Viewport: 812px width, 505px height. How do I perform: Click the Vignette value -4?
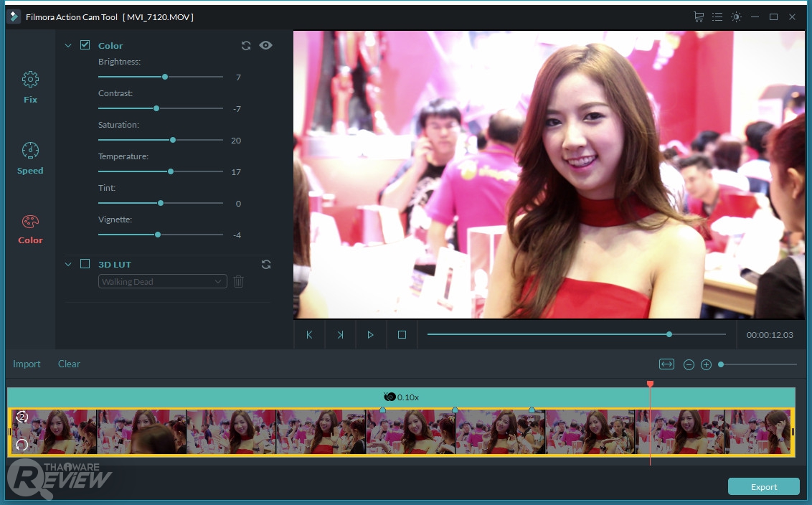tap(237, 235)
